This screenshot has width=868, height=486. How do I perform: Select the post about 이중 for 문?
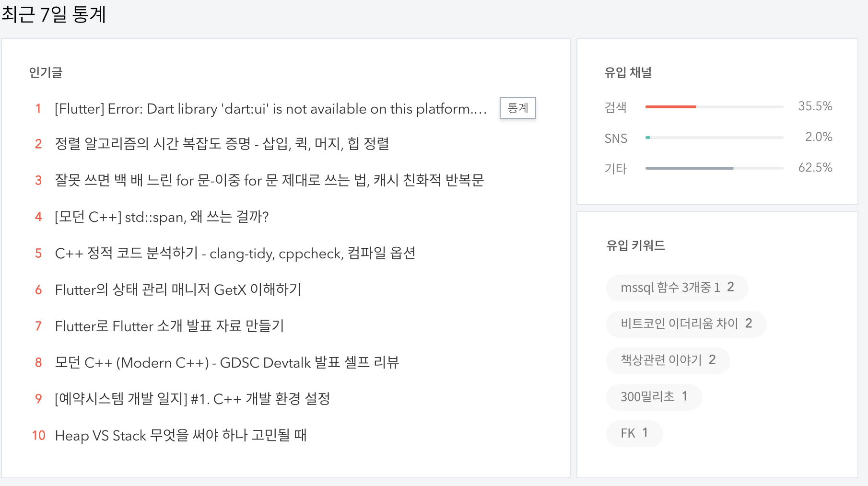270,181
